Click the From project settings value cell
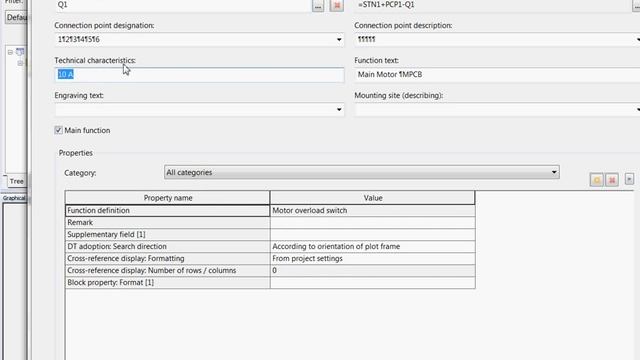This screenshot has height=360, width=640. tap(373, 258)
